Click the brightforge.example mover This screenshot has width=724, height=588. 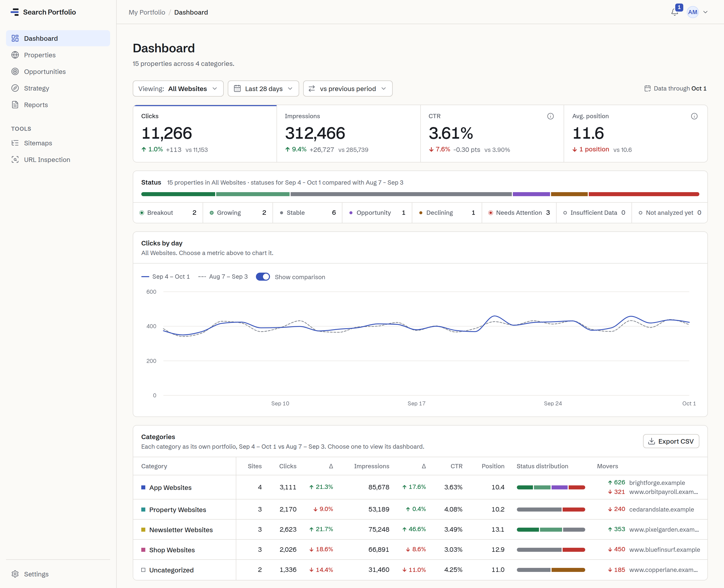tap(657, 482)
